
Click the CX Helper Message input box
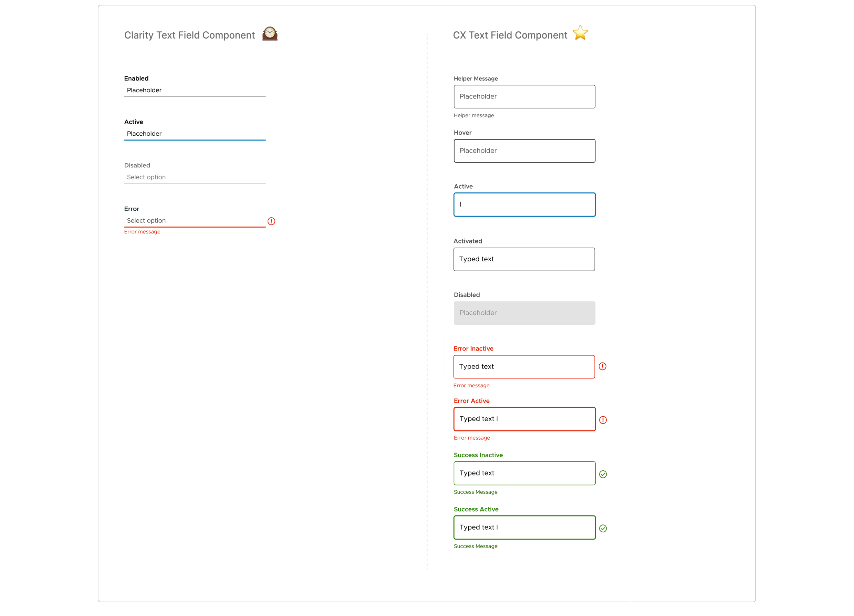[524, 97]
